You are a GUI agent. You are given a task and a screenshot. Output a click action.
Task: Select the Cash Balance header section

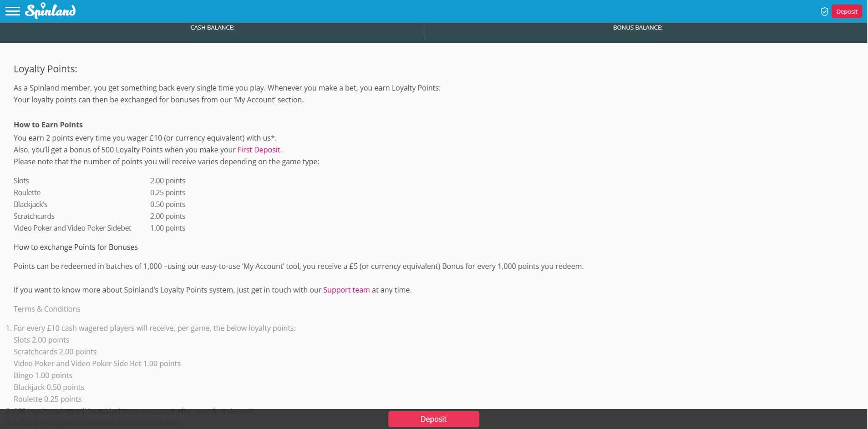[x=212, y=28]
